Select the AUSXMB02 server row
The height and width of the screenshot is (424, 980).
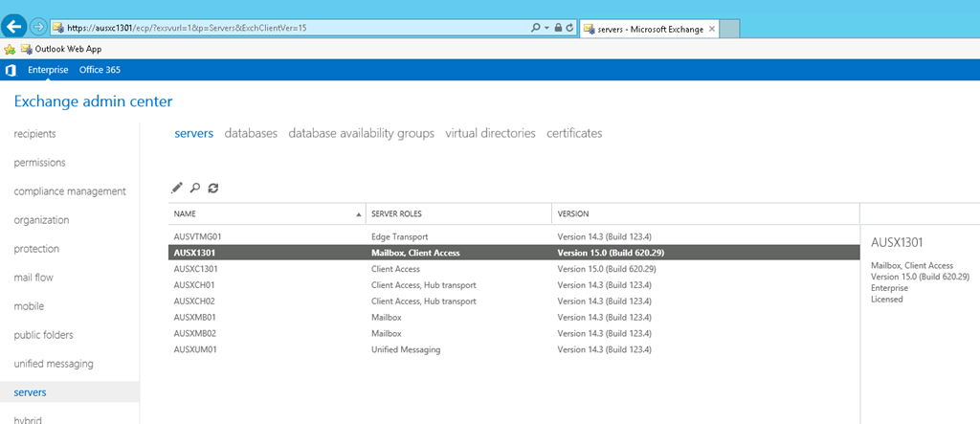514,334
